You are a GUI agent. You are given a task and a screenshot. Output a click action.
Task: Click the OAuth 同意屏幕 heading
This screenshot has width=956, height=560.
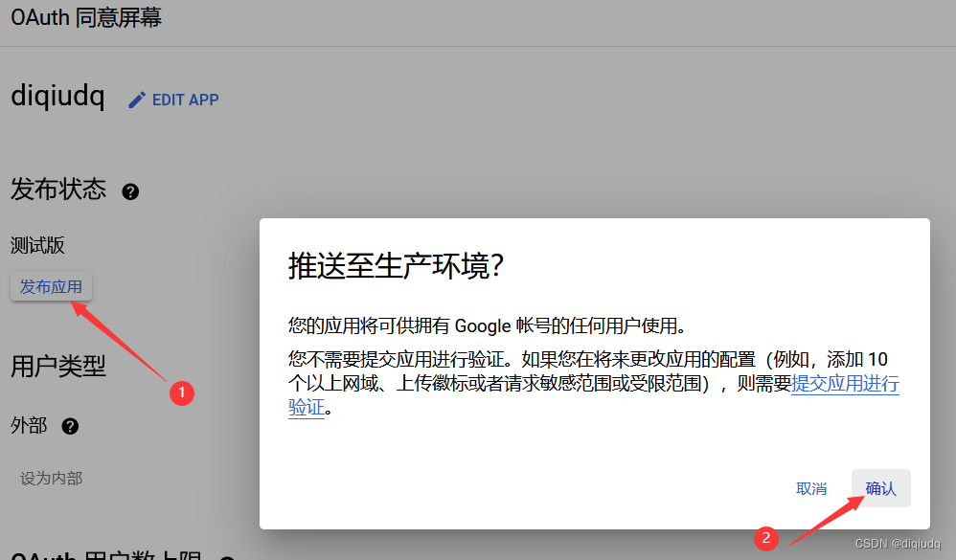[x=86, y=17]
